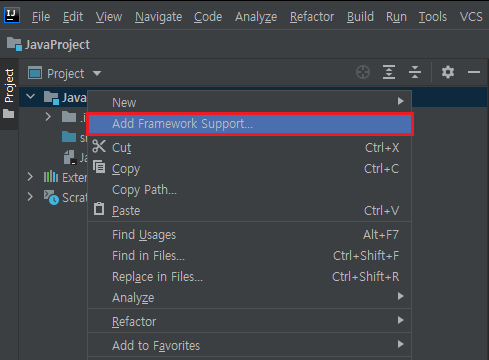Open the Refactor submenu in context menu
This screenshot has width=489, height=360.
[x=249, y=322]
